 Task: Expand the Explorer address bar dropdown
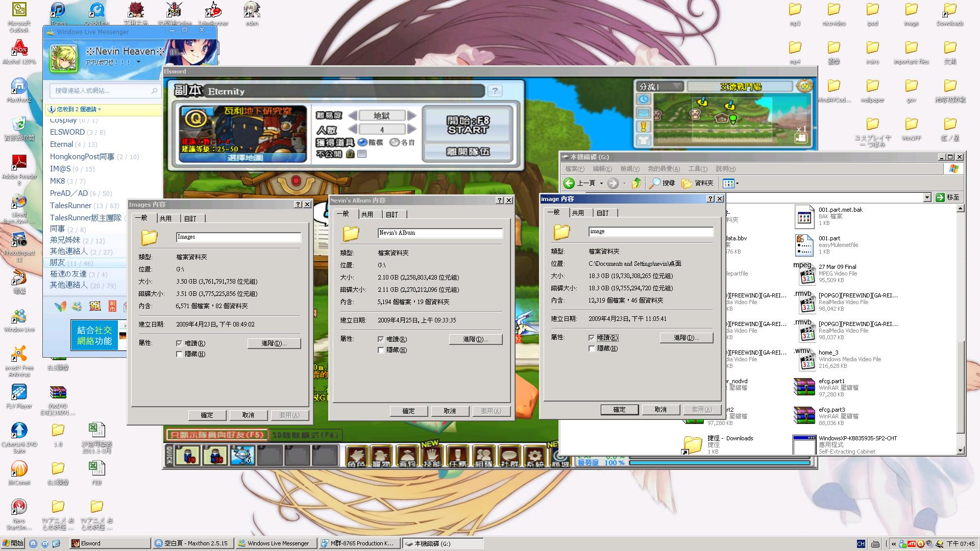tap(927, 197)
